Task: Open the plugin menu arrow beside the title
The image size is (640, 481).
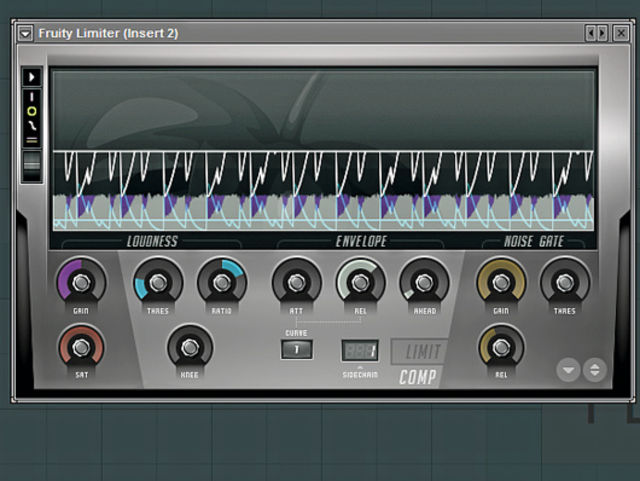Action: click(25, 33)
